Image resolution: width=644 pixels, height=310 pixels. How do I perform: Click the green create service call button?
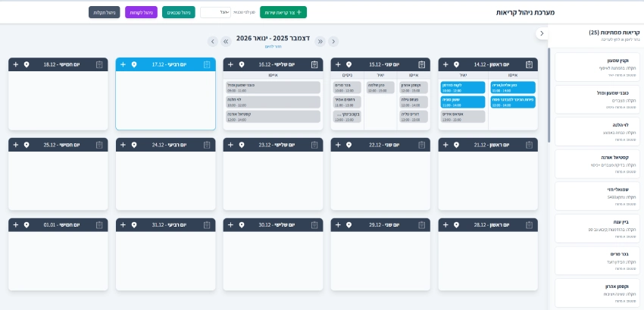tap(283, 13)
